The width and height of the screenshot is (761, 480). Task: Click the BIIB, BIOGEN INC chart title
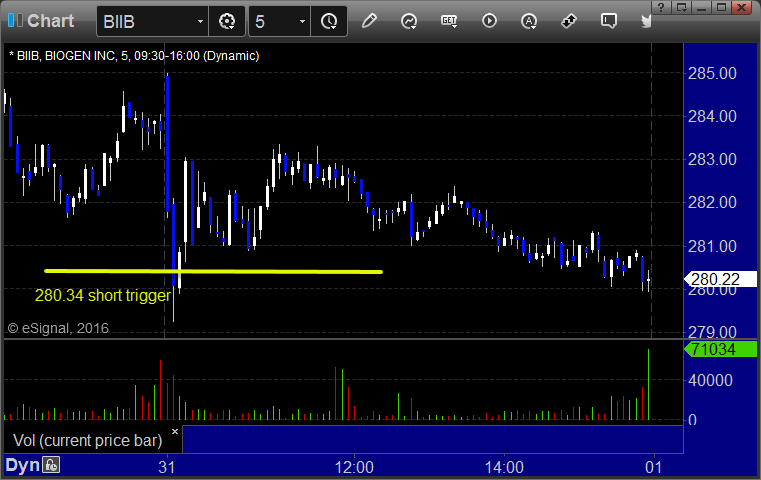click(134, 56)
